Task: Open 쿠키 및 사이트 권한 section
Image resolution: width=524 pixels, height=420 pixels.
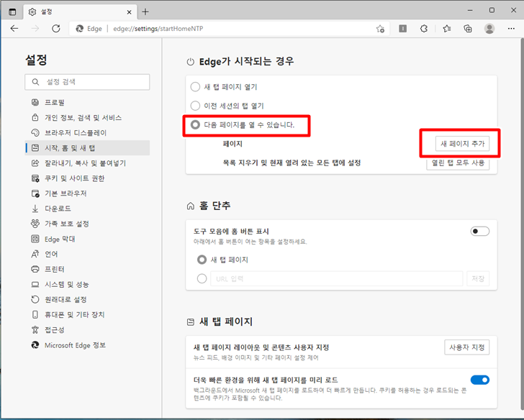Action: tap(88, 178)
